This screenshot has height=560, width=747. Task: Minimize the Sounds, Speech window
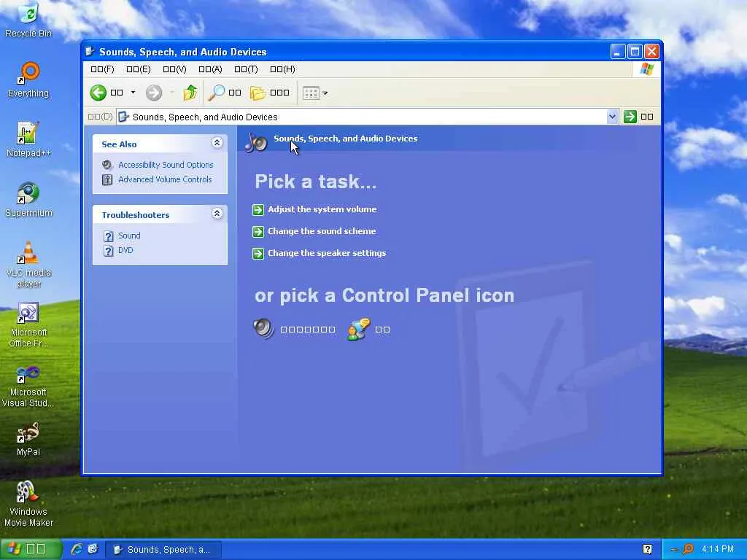pos(618,52)
